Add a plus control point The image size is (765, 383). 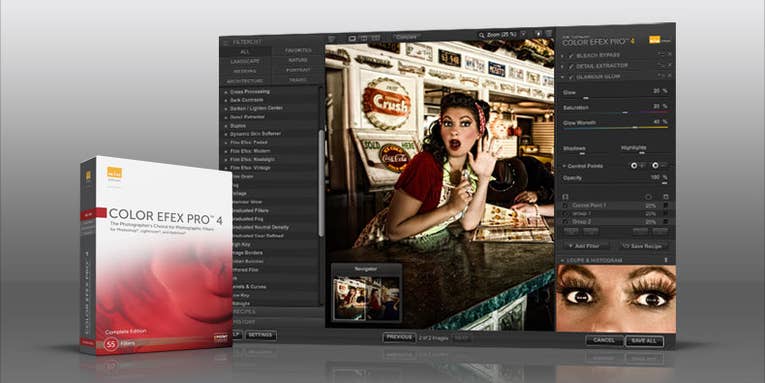pos(634,166)
